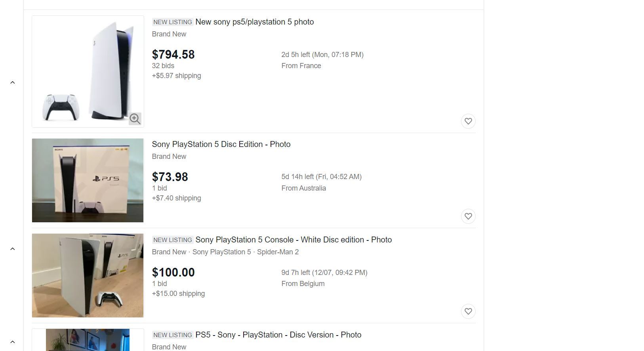
Task: Click the magnifier zoom icon on the first photo
Action: pos(135,118)
